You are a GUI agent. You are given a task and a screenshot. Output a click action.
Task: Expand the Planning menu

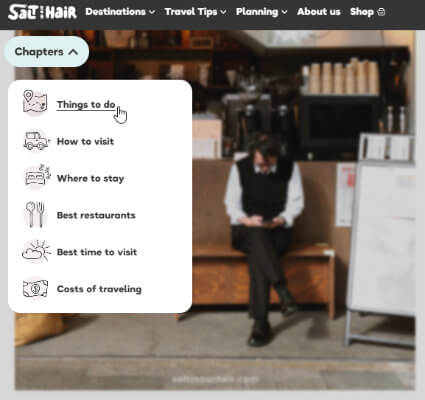pyautogui.click(x=262, y=12)
